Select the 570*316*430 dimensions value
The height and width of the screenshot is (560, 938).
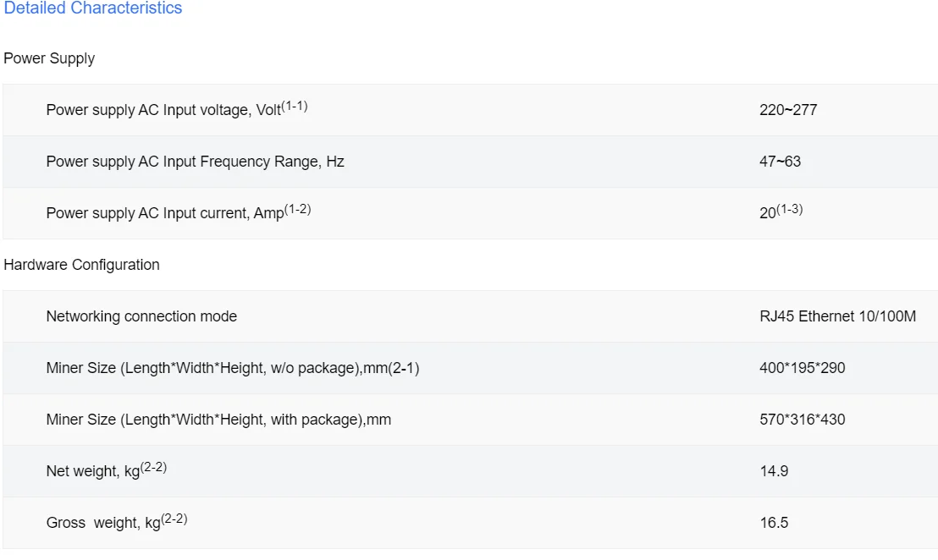click(802, 420)
